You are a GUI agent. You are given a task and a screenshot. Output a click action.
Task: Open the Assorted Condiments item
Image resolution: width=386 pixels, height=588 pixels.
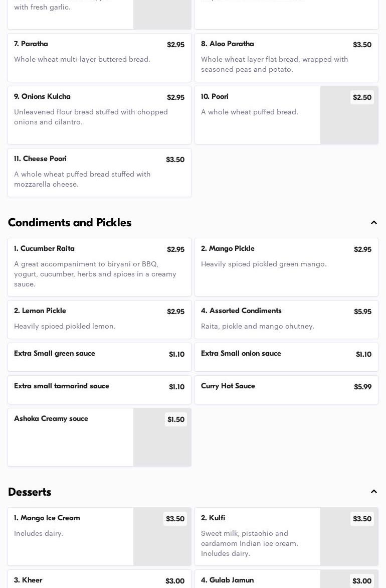(x=286, y=320)
